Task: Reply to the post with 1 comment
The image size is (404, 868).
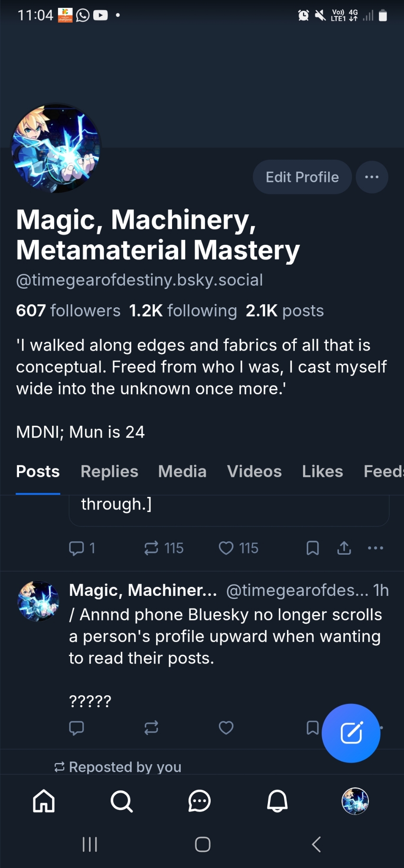Action: coord(77,548)
